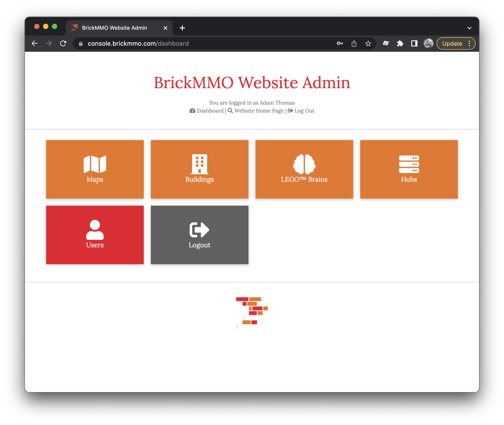
Task: Open Chrome three-dot menu
Action: pos(469,44)
